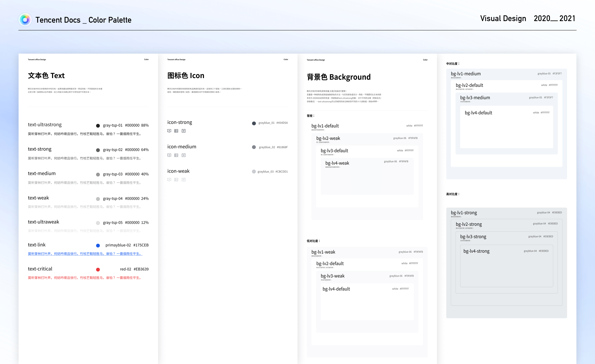Image resolution: width=595 pixels, height=364 pixels.
Task: Click the table icon under icon-strong
Action: pyautogui.click(x=176, y=131)
